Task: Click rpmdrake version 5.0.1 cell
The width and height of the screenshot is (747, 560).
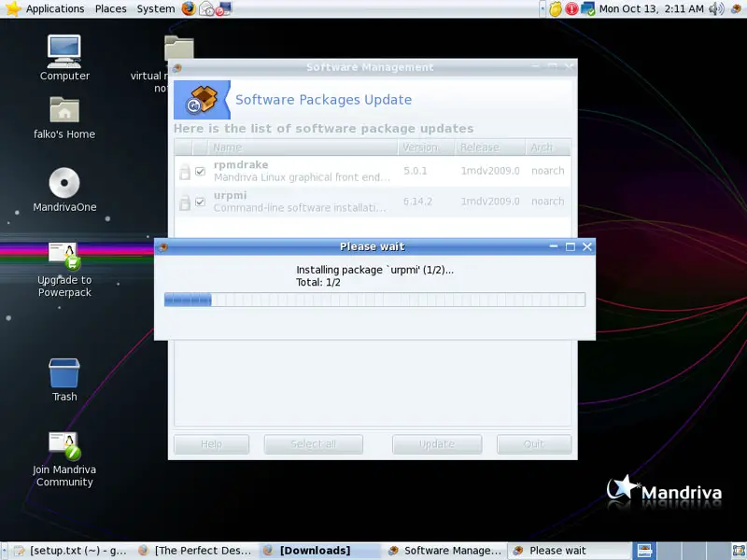Action: coord(416,171)
